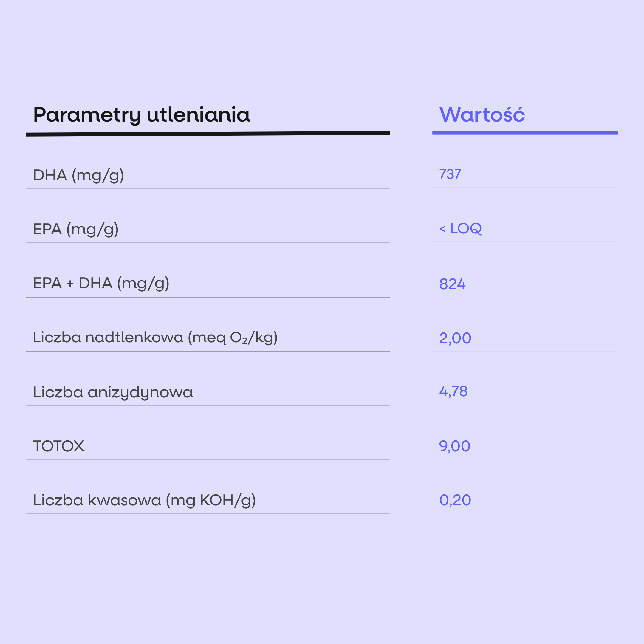Click the blue 'Wartość' column heading
The height and width of the screenshot is (644, 644).
(482, 115)
